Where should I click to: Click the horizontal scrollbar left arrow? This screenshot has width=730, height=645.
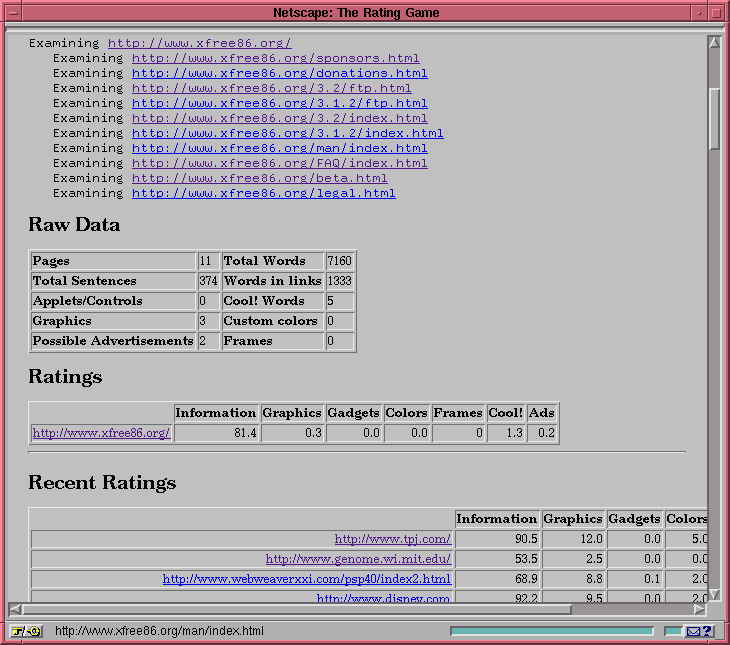click(15, 608)
